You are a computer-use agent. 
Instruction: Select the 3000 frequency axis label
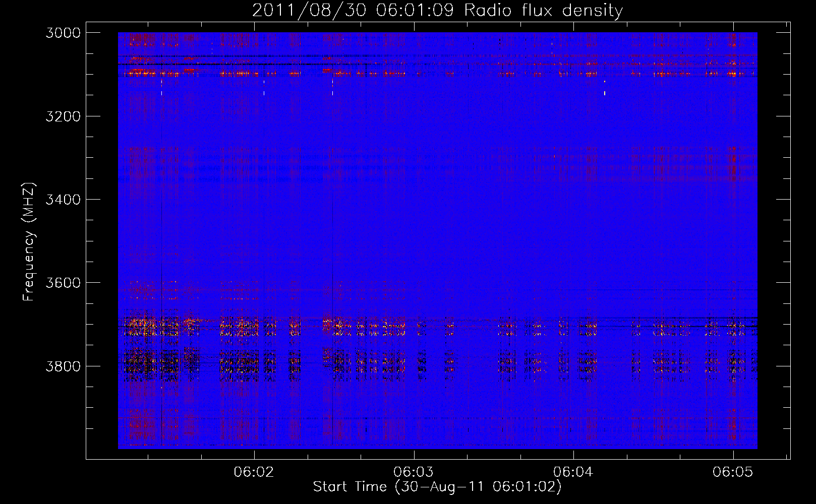[x=63, y=33]
